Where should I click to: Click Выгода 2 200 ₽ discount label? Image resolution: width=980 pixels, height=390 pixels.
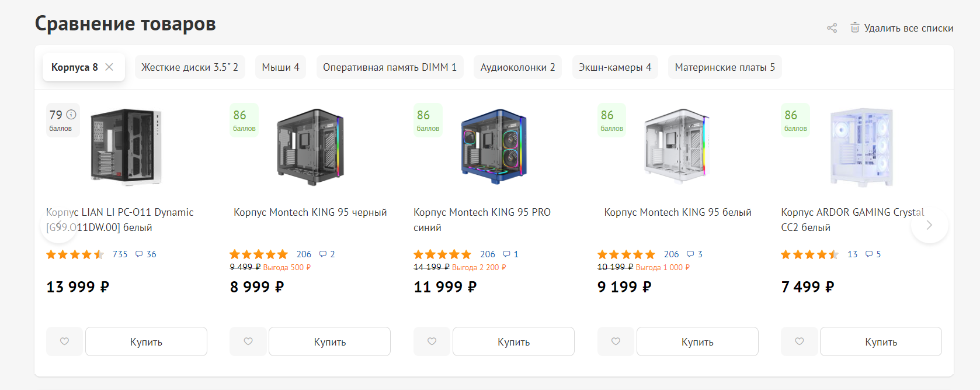point(479,267)
